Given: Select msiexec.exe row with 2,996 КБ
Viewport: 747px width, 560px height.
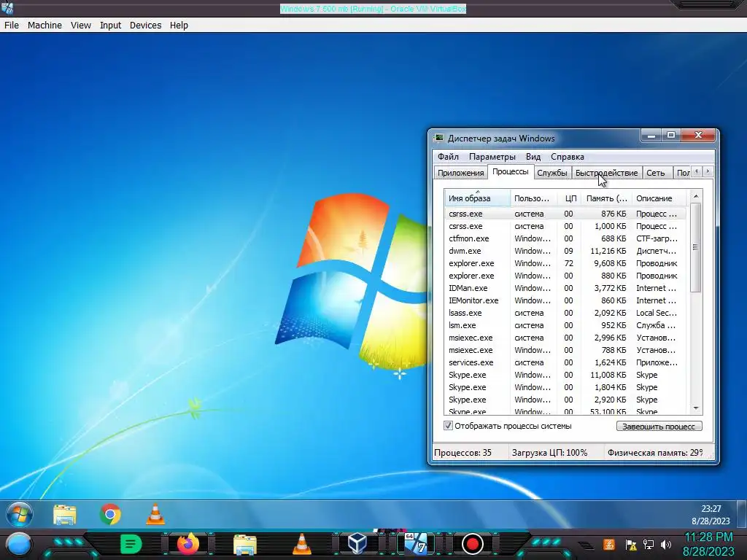Looking at the screenshot, I should 566,338.
